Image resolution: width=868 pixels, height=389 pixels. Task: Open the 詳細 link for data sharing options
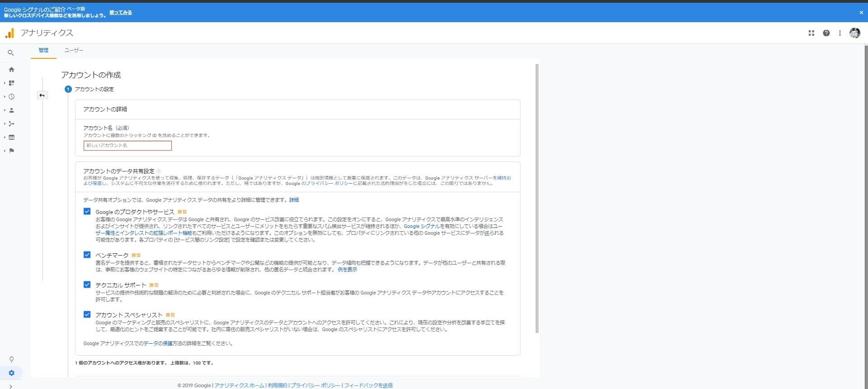(294, 200)
